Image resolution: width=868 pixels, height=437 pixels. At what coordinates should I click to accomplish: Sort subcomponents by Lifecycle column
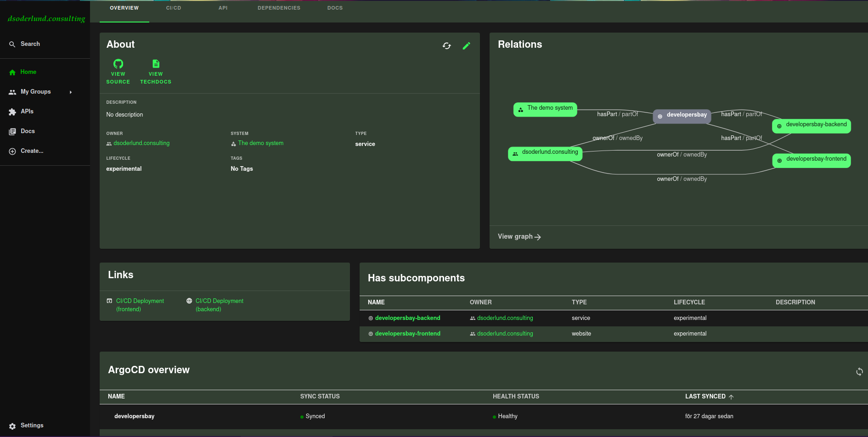689,303
